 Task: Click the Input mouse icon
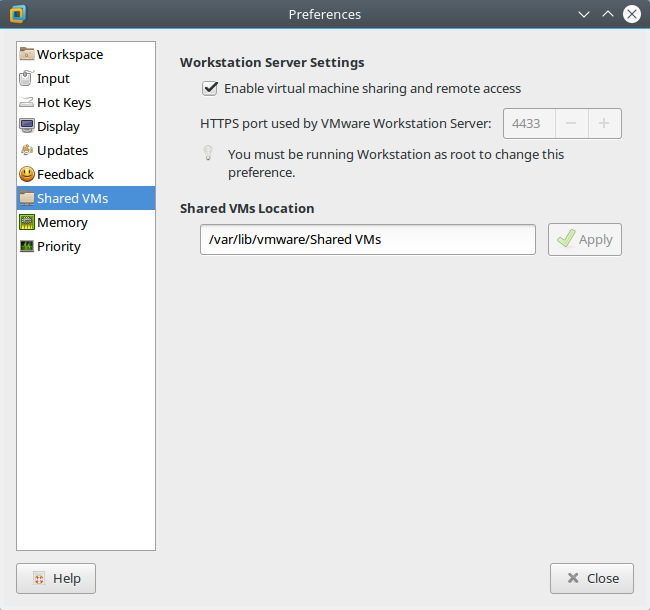(26, 78)
